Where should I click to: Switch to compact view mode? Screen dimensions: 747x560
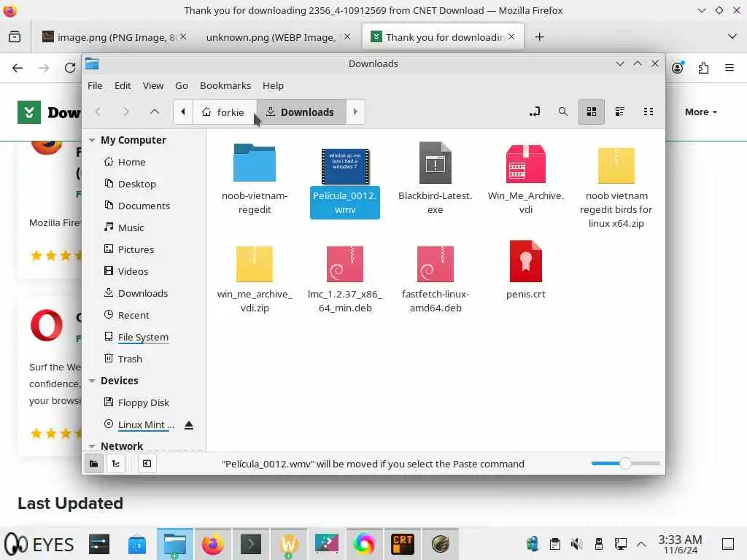(x=649, y=112)
